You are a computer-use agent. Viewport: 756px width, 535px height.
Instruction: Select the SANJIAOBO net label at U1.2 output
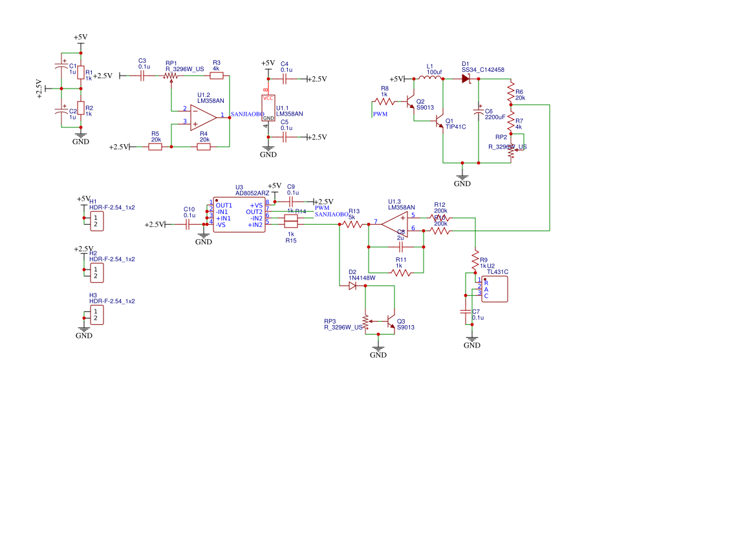pyautogui.click(x=247, y=114)
